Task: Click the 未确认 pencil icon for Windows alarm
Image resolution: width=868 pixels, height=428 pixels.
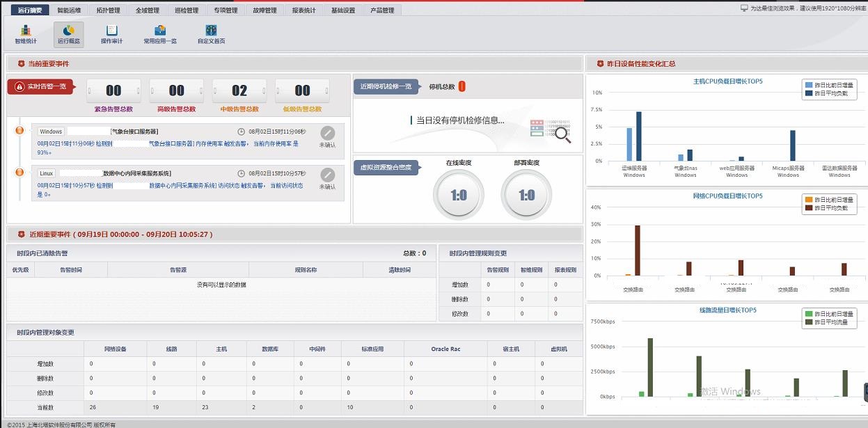Action: [327, 134]
